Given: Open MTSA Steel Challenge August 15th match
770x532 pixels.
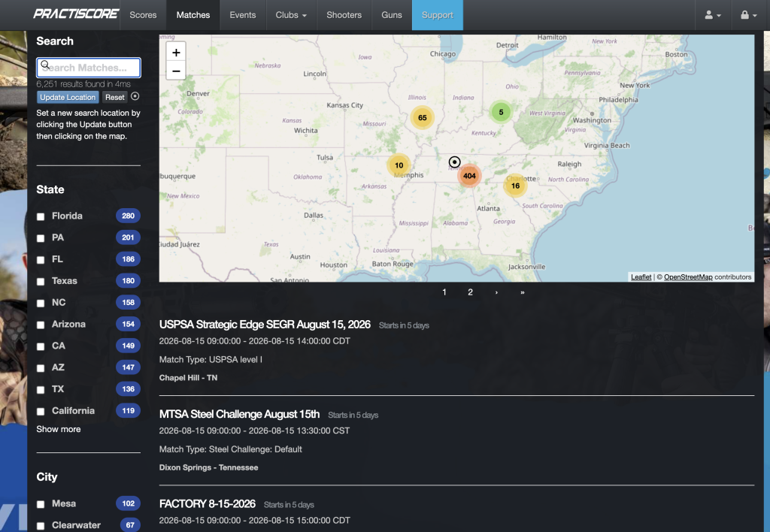Looking at the screenshot, I should tap(239, 414).
